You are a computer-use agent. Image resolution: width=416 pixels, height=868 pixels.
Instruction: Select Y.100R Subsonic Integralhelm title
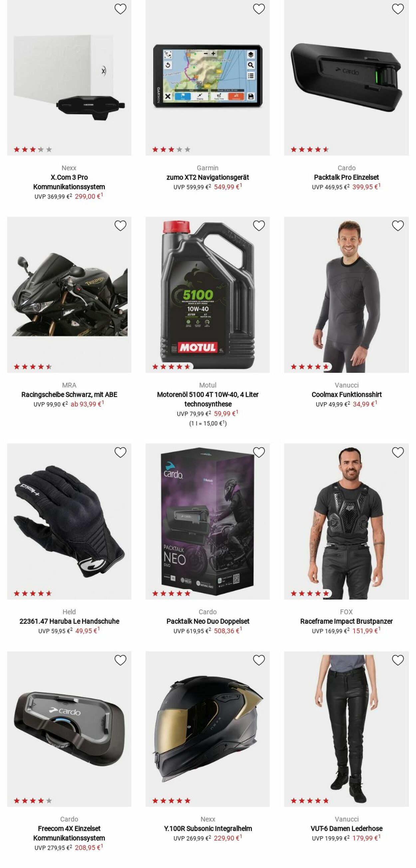[x=207, y=829]
